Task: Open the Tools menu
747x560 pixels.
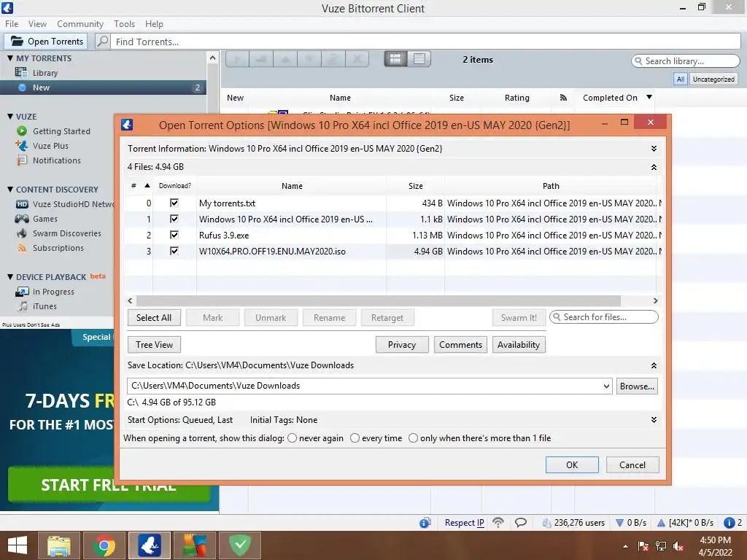Action: coord(124,24)
